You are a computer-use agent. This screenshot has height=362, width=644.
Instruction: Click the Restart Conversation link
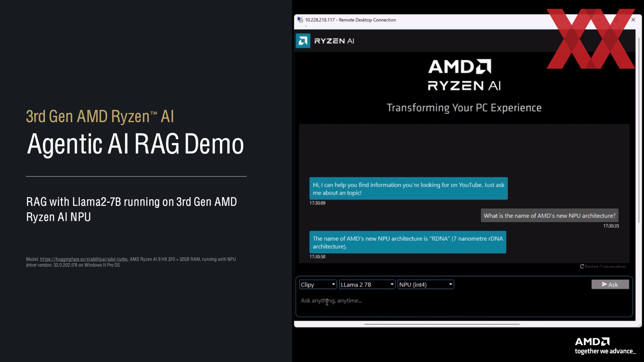point(603,266)
